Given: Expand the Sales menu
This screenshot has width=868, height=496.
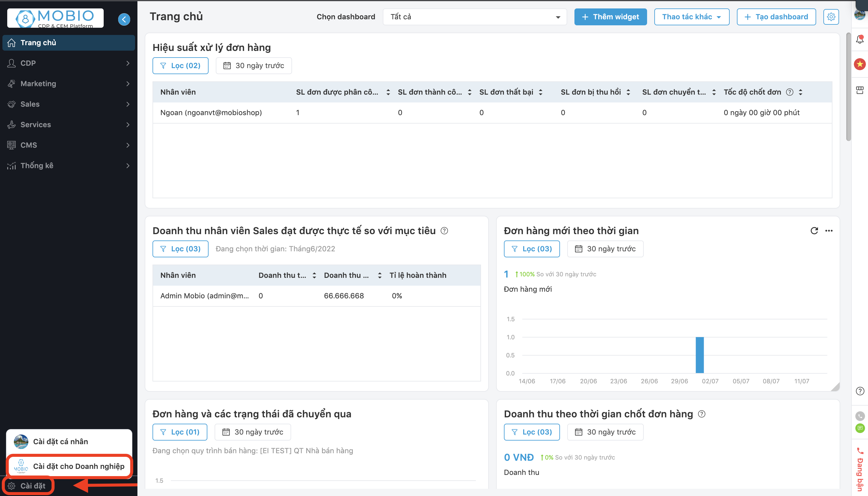Looking at the screenshot, I should point(68,104).
